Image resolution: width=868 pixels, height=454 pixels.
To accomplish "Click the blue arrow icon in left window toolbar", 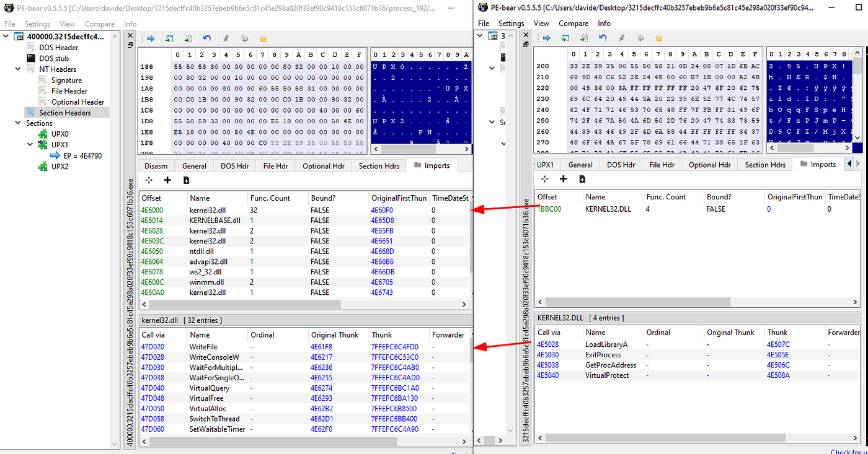I will pos(151,38).
